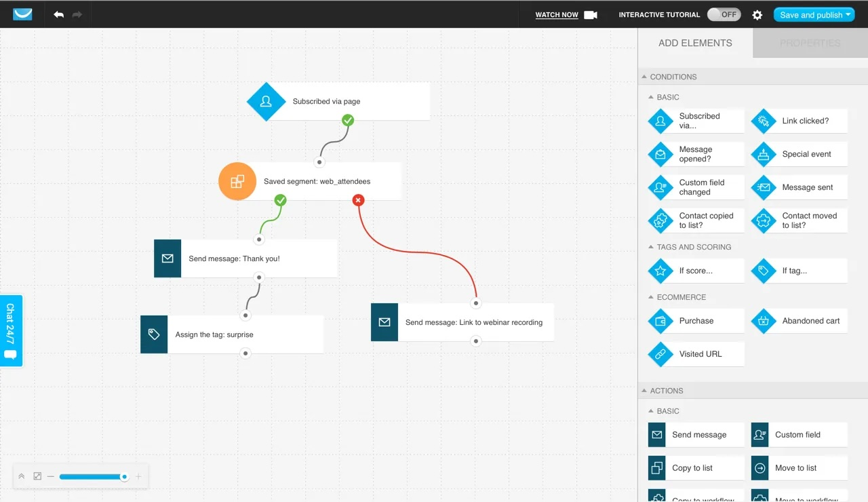Redo the last undone action

(x=77, y=14)
